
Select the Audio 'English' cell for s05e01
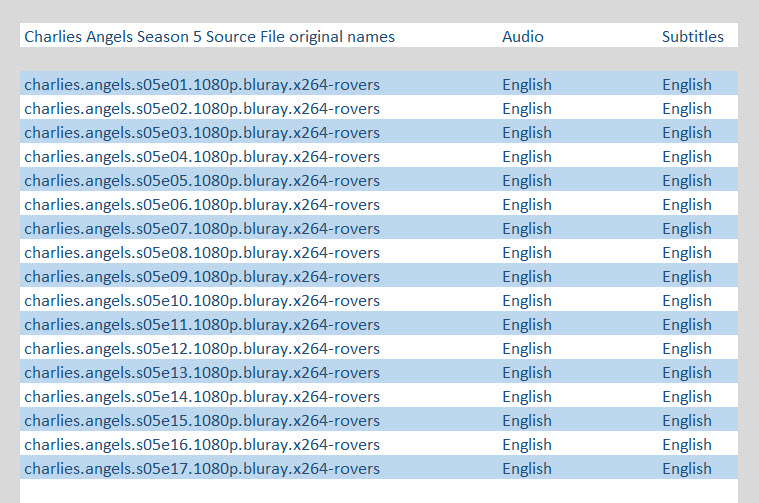pos(527,85)
